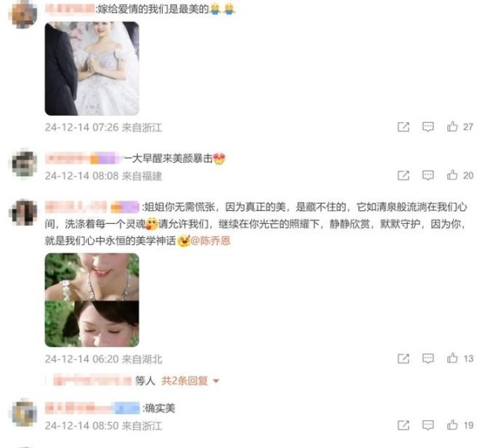Reply to the 06:20 Hubei comment
Screen dimensions: 489x448
(x=428, y=358)
